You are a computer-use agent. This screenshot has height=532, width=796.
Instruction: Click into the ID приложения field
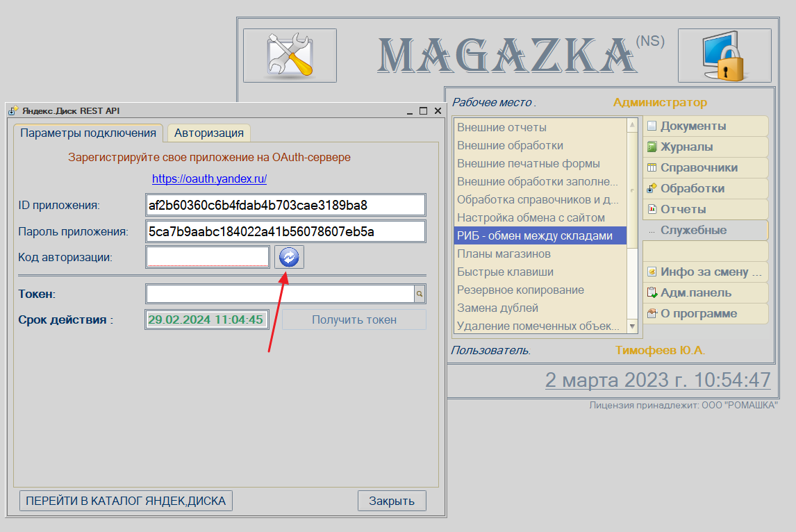click(285, 205)
